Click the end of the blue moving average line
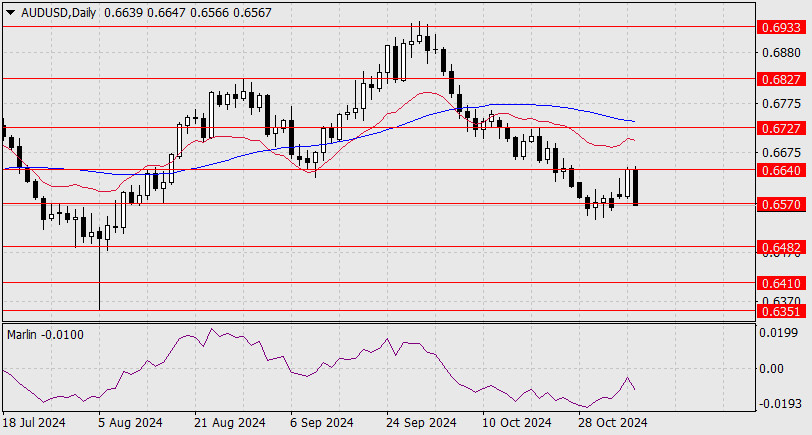 coord(633,122)
